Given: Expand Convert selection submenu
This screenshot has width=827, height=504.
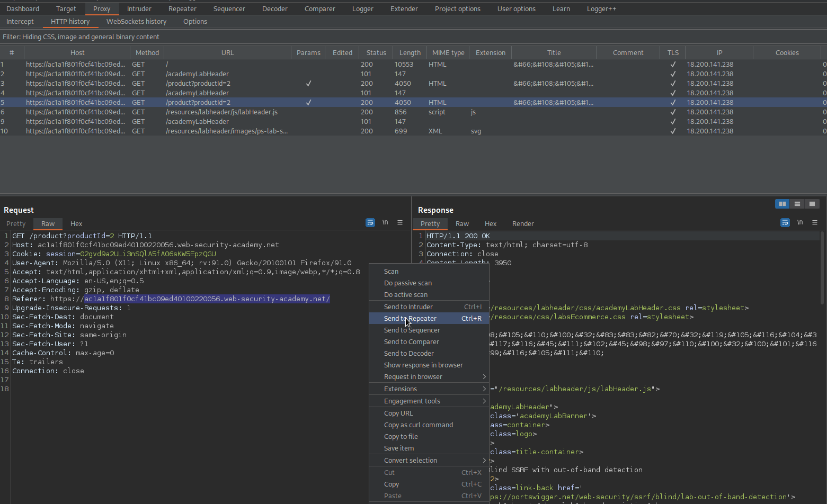Looking at the screenshot, I should [x=429, y=461].
